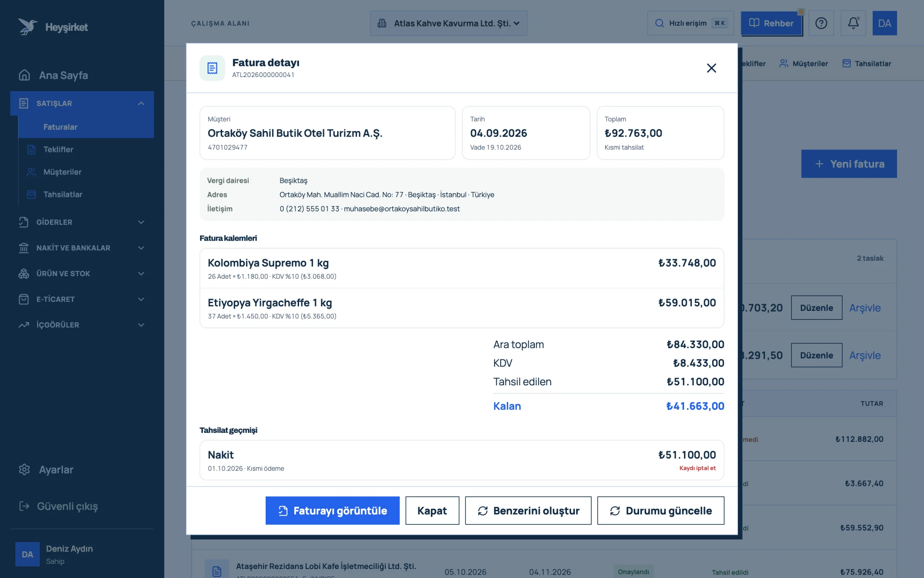This screenshot has height=578, width=924.
Task: Click the Deniz Aydın user profile in sidebar
Action: point(82,554)
